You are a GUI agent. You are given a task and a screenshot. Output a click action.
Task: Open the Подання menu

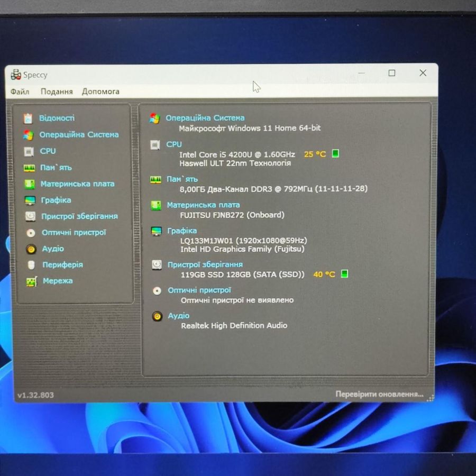point(57,91)
